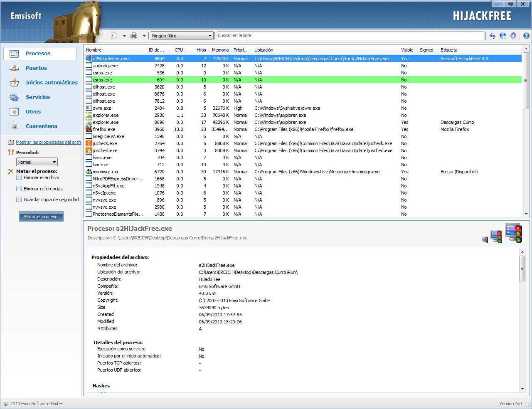The image size is (532, 409).
Task: Select the GregHSRW.exe process row
Action: pyautogui.click(x=303, y=136)
